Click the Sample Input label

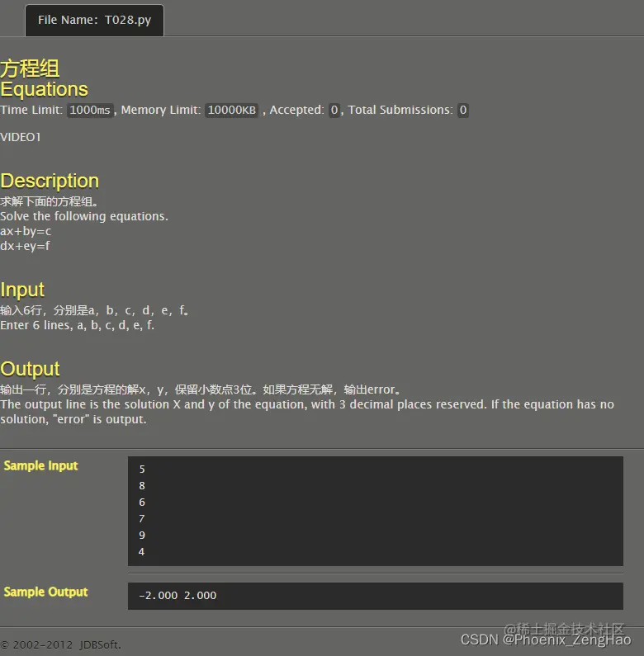pos(40,465)
